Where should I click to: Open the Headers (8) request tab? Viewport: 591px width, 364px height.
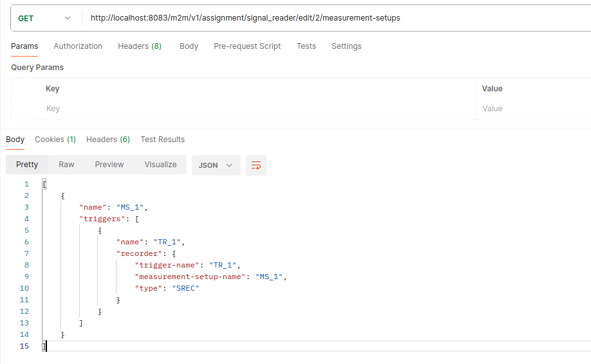tap(140, 46)
